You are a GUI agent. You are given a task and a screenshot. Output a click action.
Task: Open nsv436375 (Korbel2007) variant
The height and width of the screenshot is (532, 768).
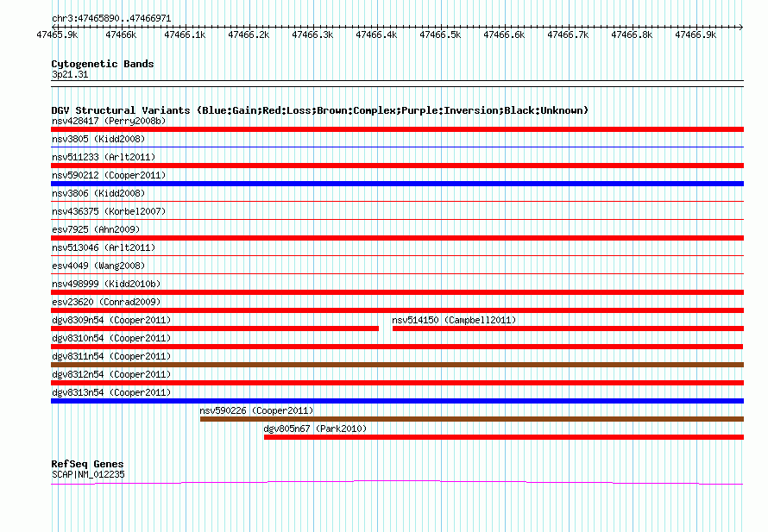click(x=109, y=211)
